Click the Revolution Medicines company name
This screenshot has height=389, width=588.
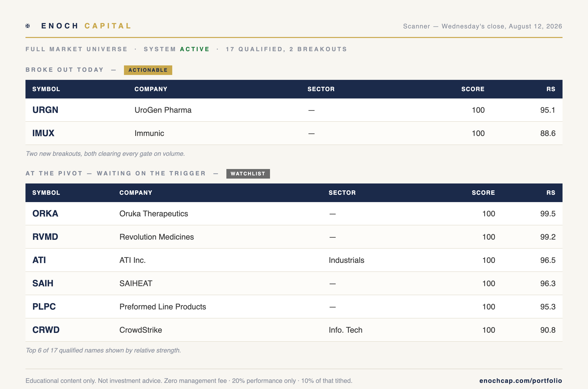(x=157, y=237)
